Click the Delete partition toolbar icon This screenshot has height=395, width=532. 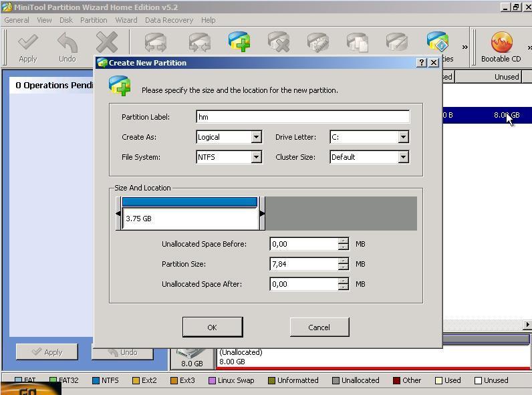click(x=278, y=43)
